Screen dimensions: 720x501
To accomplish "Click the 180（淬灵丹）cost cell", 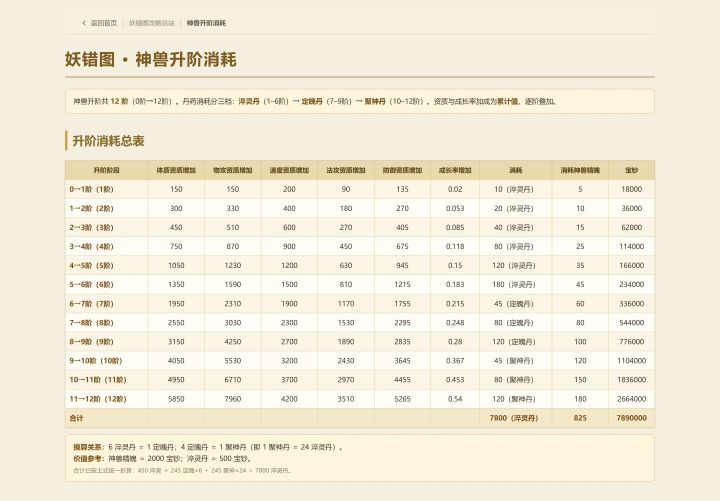I will 516,285.
